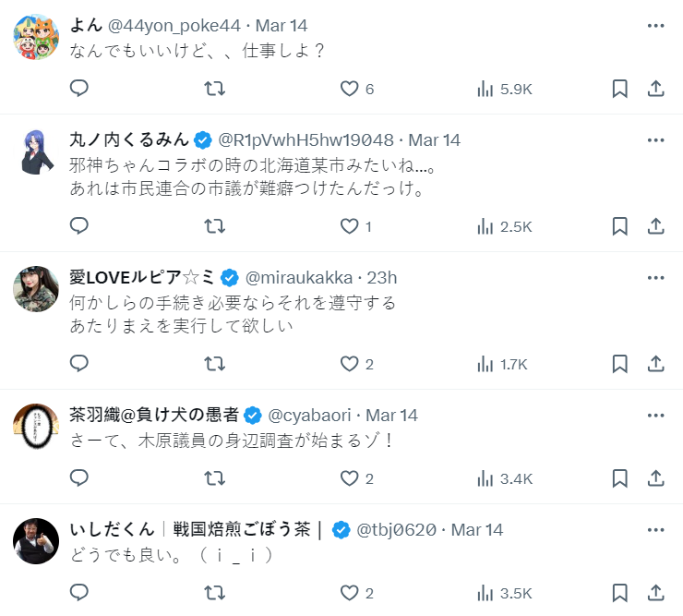Bookmark いしだくん's tweet
Image resolution: width=683 pixels, height=616 pixels.
[620, 593]
